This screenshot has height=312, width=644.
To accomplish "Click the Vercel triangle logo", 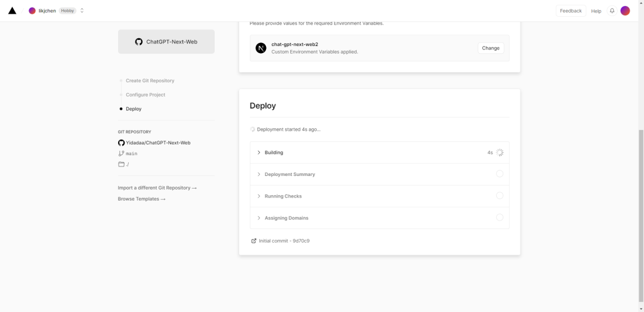I will (x=12, y=11).
